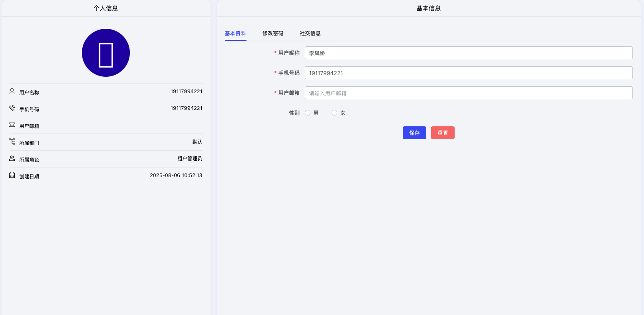Open the 修改密码 tab
The image size is (644, 315).
[273, 33]
